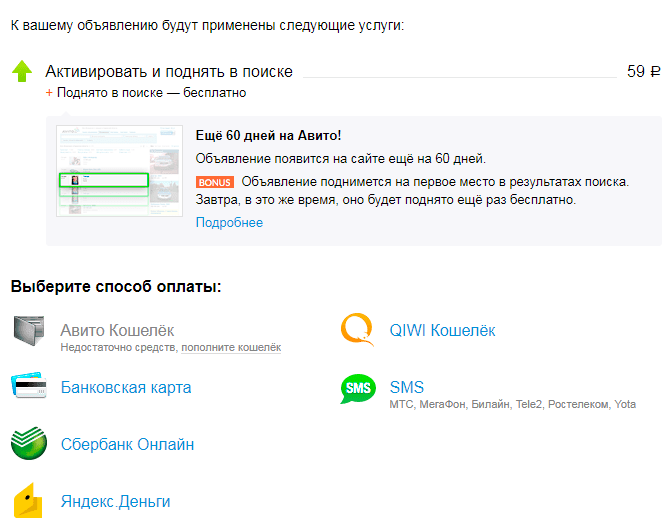Viewport: 672px width, 530px height.
Task: Click the Avito wallet icon
Action: 29,330
